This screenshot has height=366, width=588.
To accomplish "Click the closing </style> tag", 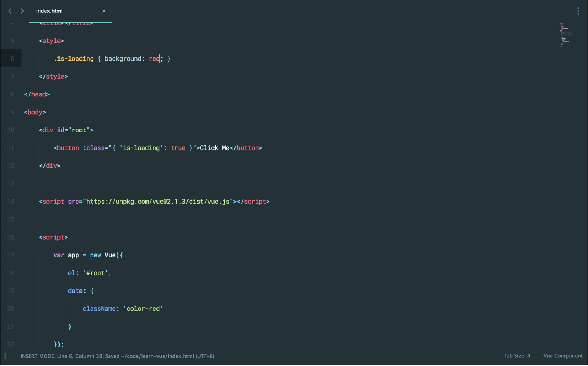I will pos(53,77).
